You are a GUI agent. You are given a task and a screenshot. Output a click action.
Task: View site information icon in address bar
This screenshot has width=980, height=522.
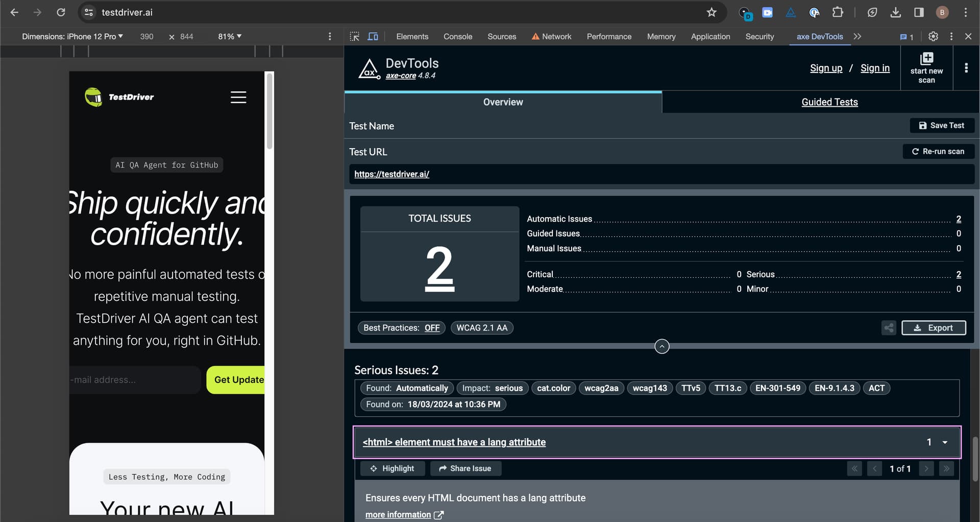pyautogui.click(x=89, y=12)
